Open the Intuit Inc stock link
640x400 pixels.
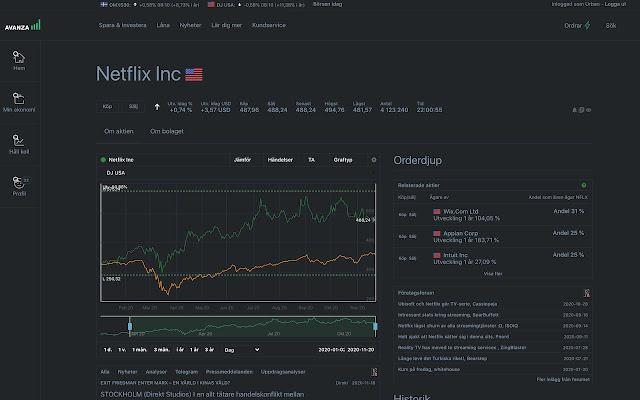[x=456, y=255]
